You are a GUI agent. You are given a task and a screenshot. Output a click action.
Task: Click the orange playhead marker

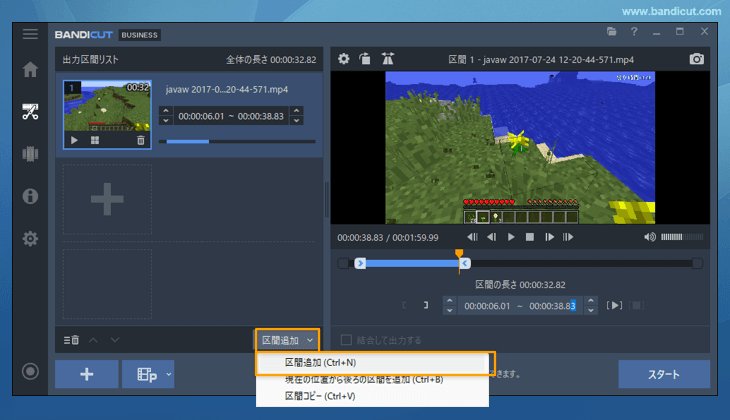459,253
